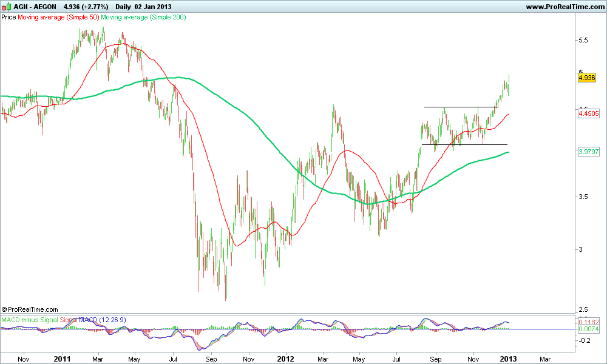Select the upper black resistance line

point(461,107)
